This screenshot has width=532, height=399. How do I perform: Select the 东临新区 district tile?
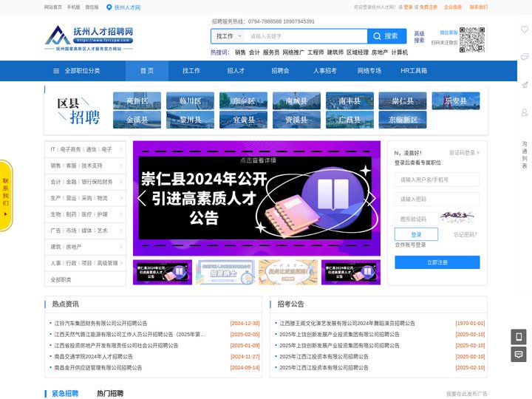click(x=403, y=120)
